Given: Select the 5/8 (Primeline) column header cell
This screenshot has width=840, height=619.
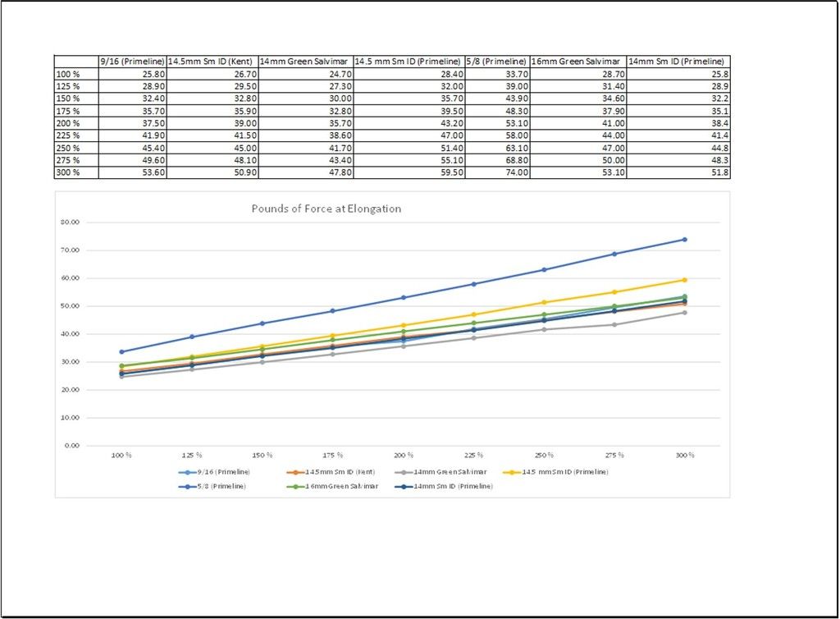Looking at the screenshot, I should (497, 61).
